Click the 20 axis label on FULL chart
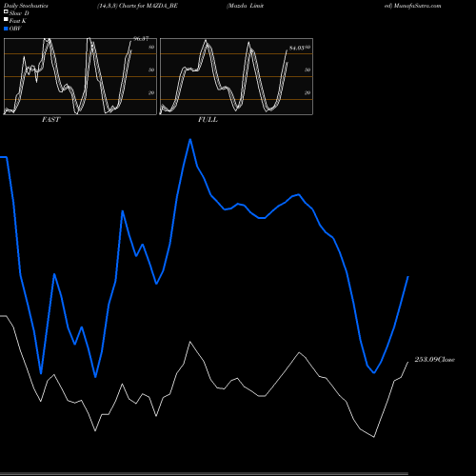 (307, 92)
